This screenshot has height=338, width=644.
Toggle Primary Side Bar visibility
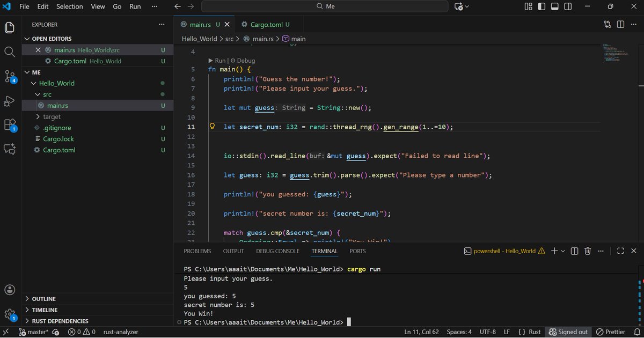(x=542, y=6)
